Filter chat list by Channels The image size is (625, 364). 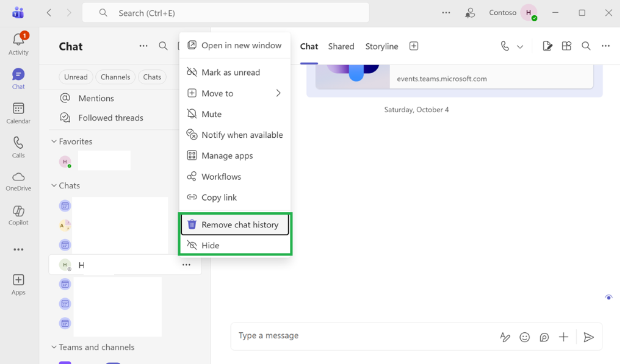click(115, 77)
